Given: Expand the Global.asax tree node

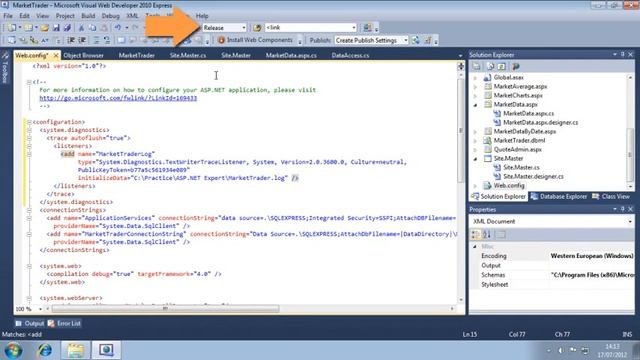Looking at the screenshot, I should tap(475, 78).
